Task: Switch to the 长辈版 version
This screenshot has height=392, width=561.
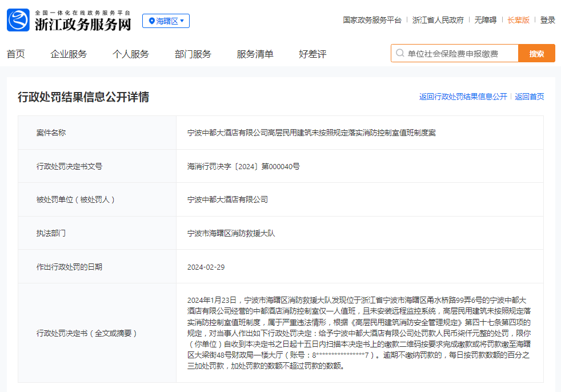Action: pos(518,20)
